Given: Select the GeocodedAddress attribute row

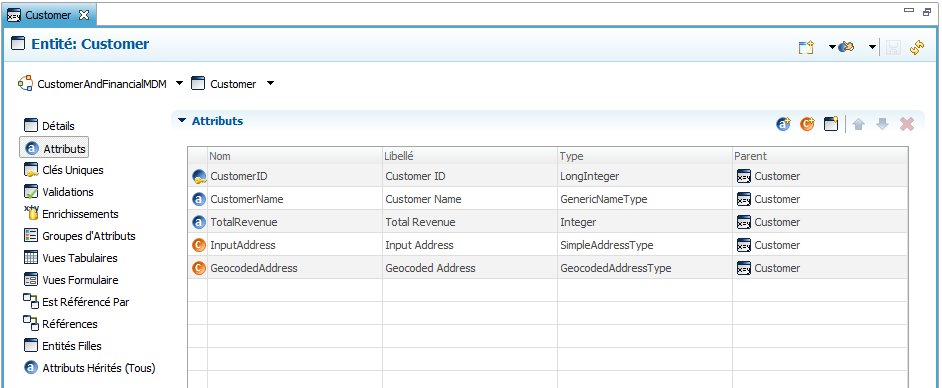Looking at the screenshot, I should click(548, 268).
